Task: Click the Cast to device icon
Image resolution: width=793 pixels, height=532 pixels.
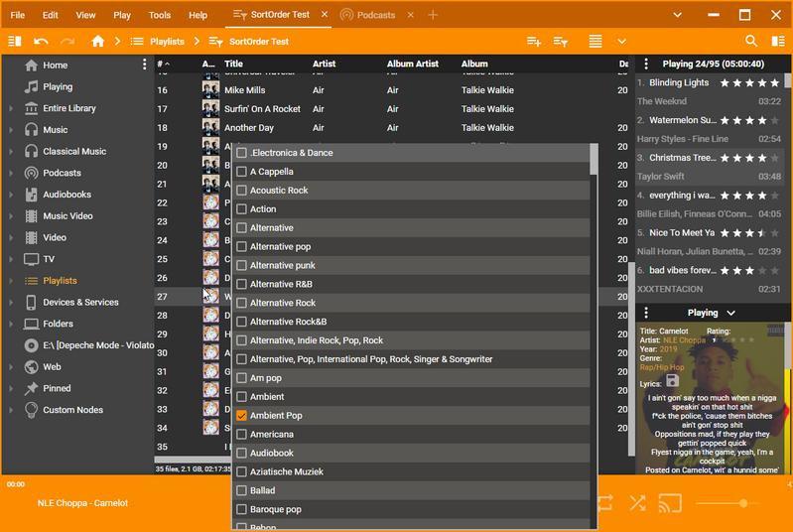Action: tap(670, 503)
